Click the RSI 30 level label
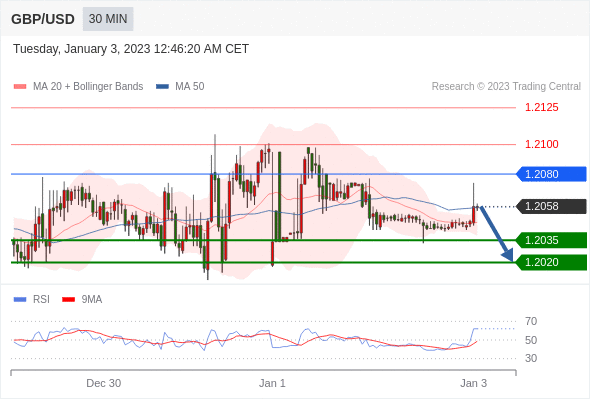Image resolution: width=590 pixels, height=400 pixels. pos(531,358)
